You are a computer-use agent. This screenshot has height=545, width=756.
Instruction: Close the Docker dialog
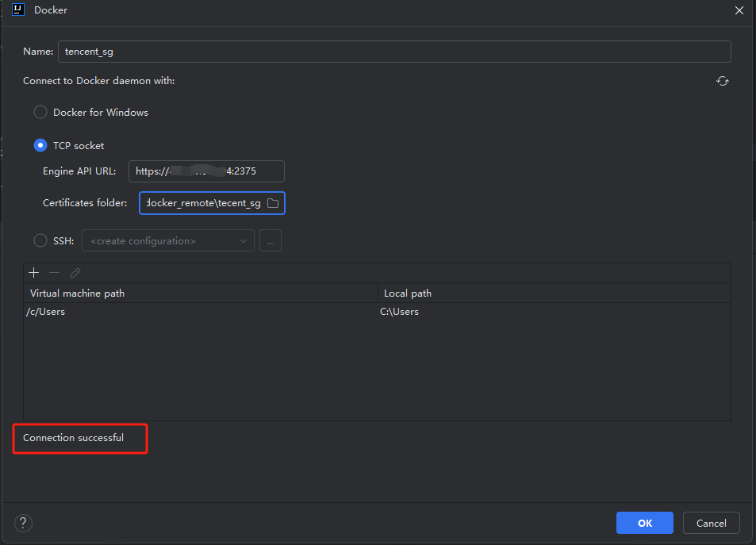739,10
